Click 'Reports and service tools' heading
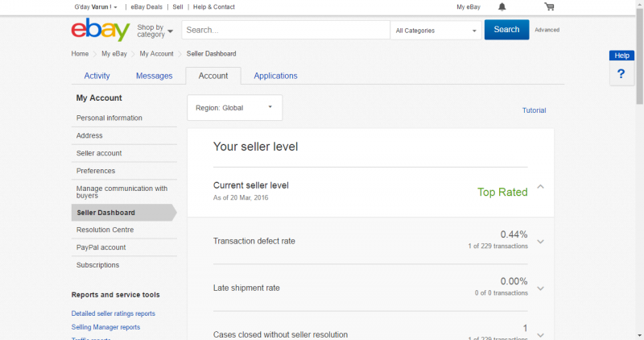644x340 pixels. [115, 295]
